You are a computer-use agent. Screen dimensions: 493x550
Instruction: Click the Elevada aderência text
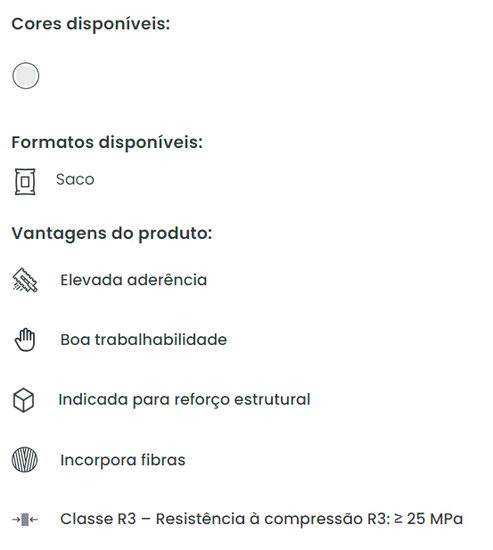134,280
